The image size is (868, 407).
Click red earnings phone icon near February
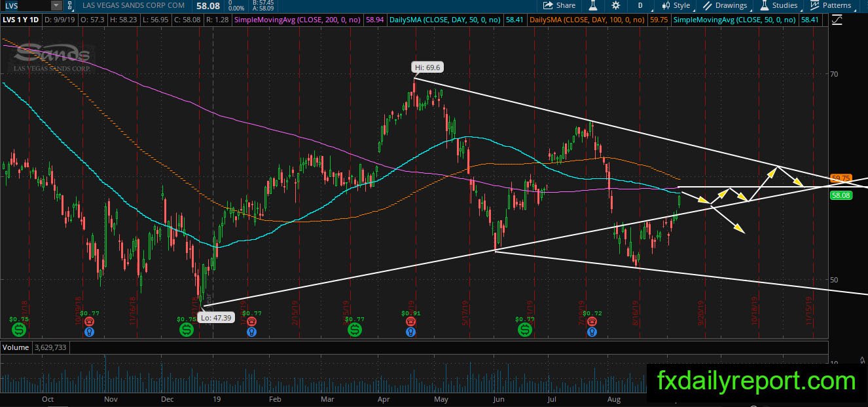click(251, 322)
